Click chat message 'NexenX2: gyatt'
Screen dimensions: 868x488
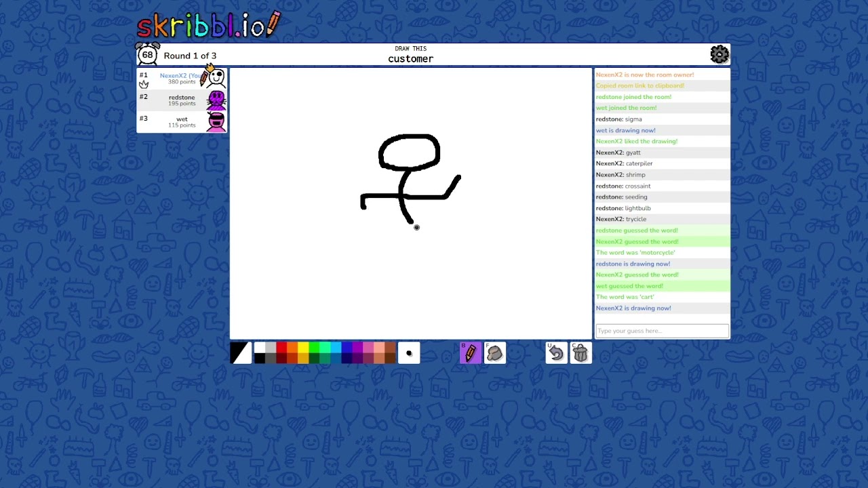coord(618,152)
